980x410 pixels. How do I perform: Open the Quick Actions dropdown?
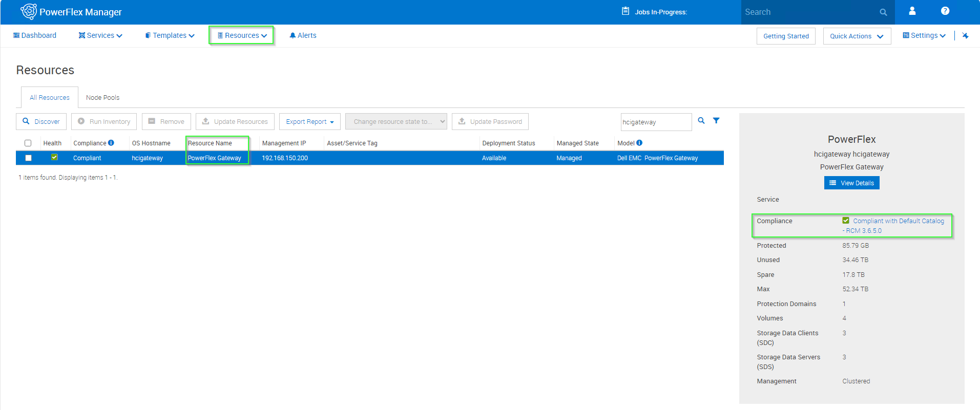click(x=857, y=36)
